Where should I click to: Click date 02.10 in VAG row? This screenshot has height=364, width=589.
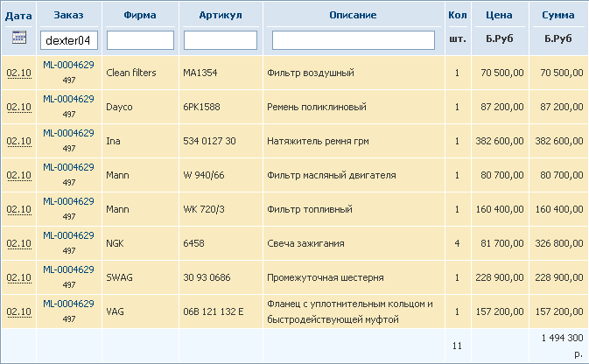tap(18, 312)
